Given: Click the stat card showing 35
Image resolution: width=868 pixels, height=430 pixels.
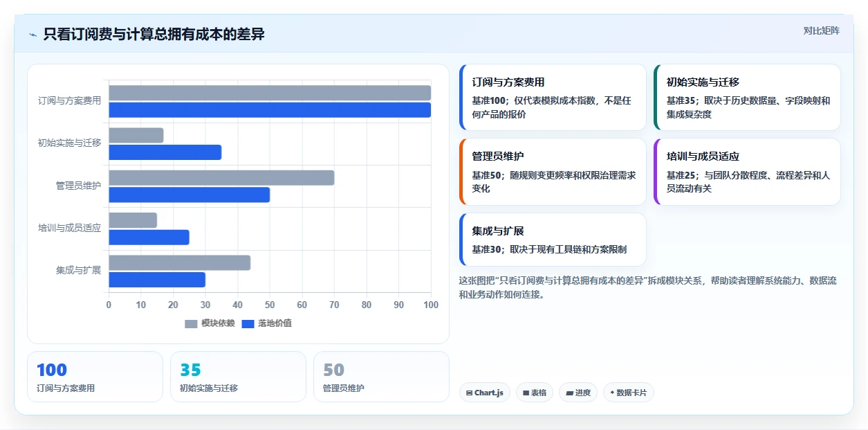Looking at the screenshot, I should pos(238,377).
